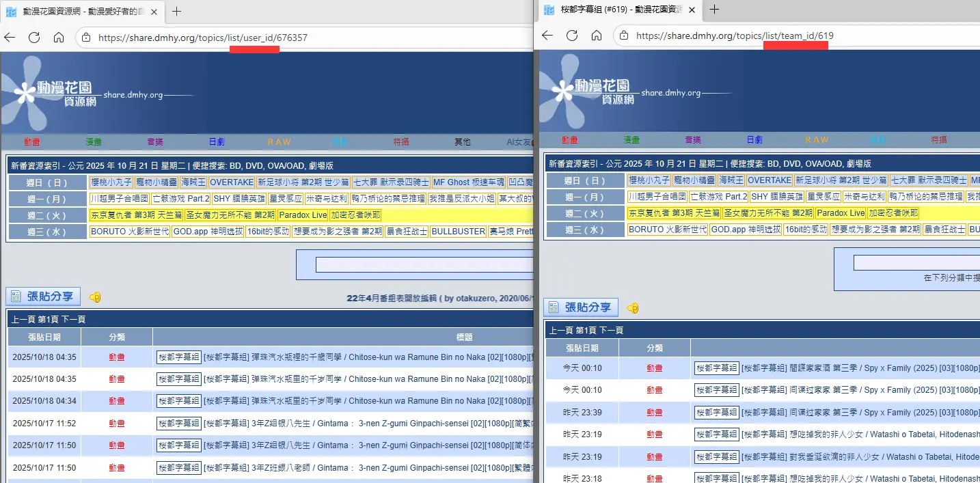Open the 漫畫 category in the left window nav bar
980x483 pixels.
(x=94, y=142)
